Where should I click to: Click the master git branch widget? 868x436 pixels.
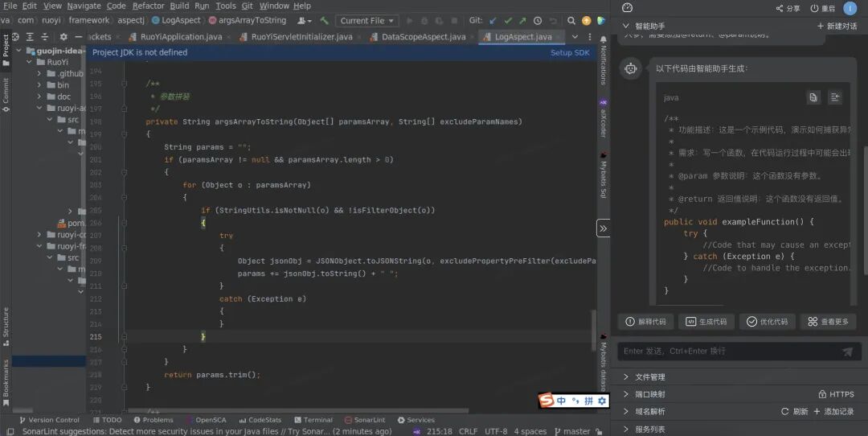572,431
